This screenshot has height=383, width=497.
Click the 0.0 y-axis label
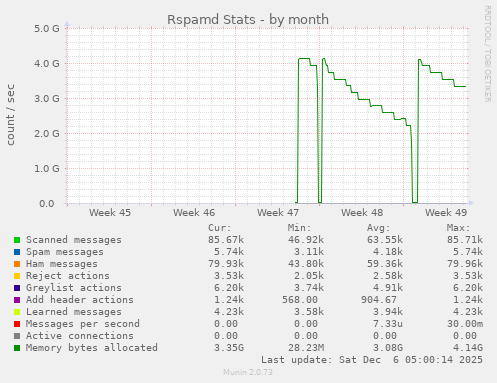[47, 204]
